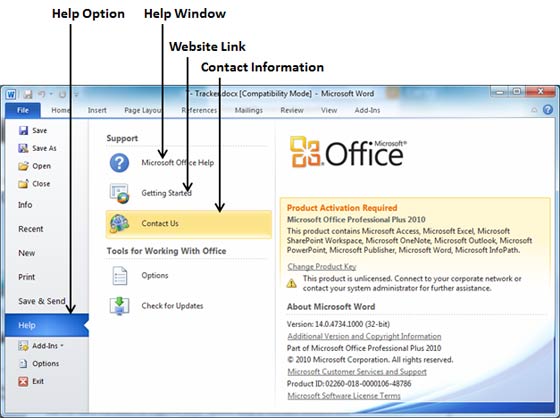Click the blue question mark Microsoft Office Help icon
Image resolution: width=560 pixels, height=418 pixels.
[x=119, y=163]
